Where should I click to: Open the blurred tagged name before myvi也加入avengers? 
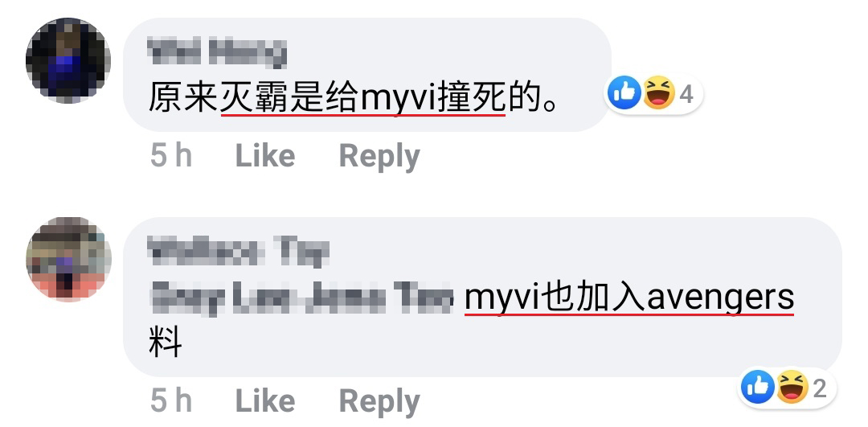(x=301, y=298)
